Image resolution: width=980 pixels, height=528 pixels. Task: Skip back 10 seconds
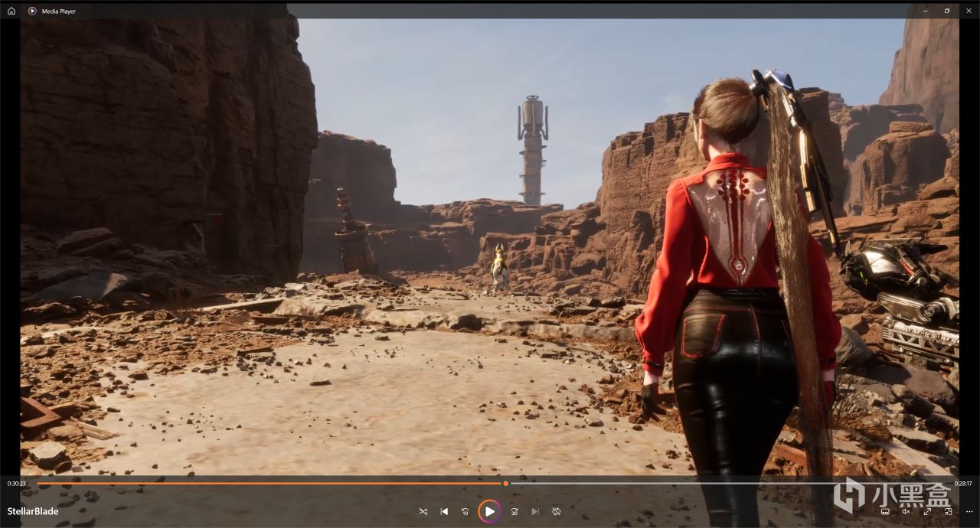click(x=465, y=511)
